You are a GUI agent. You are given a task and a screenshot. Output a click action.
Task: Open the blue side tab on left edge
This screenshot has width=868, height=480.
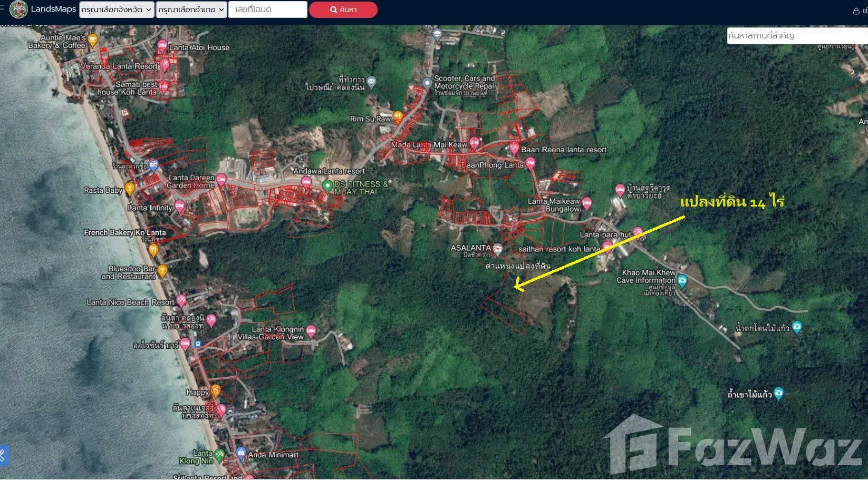(3, 455)
